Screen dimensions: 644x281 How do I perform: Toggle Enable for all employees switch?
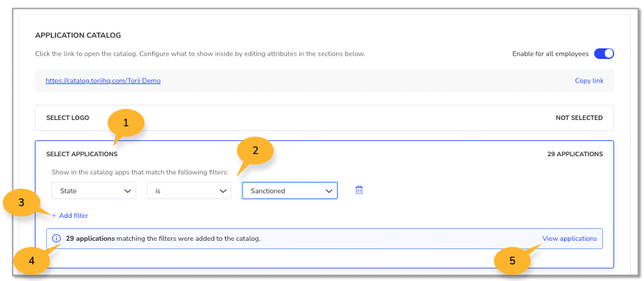coord(604,53)
